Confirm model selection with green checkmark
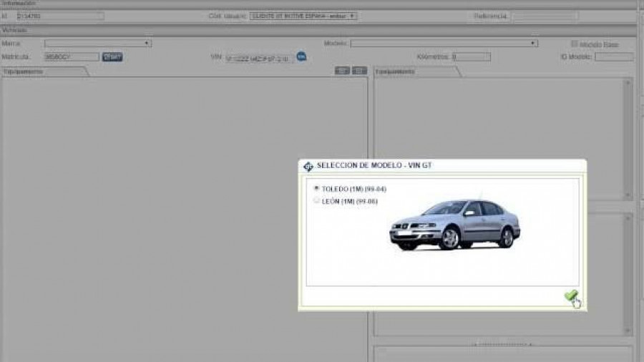The image size is (644, 362). tap(570, 295)
